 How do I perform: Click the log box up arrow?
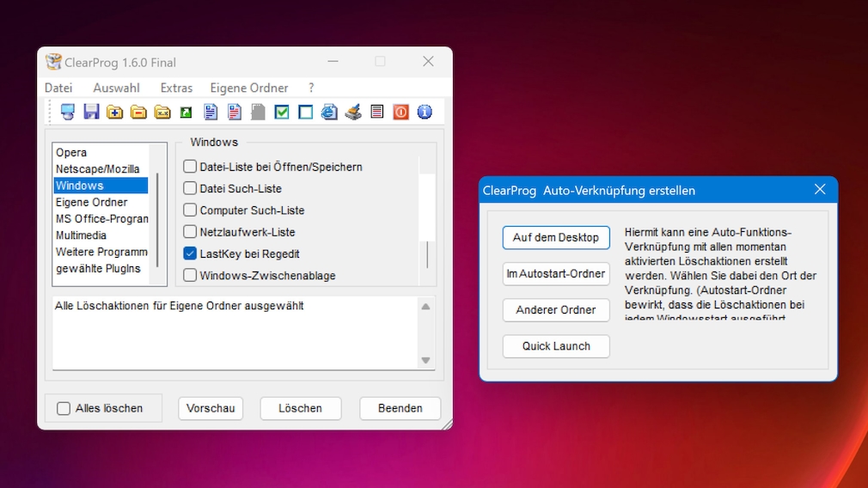tap(425, 307)
